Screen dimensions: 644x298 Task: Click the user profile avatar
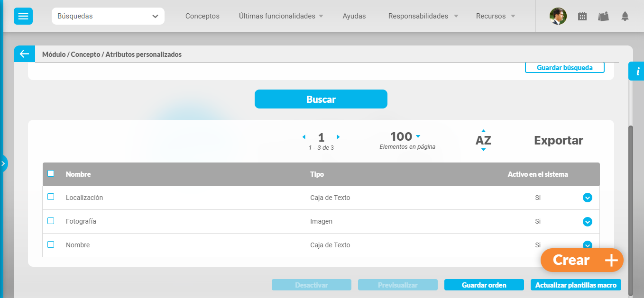coord(558,16)
